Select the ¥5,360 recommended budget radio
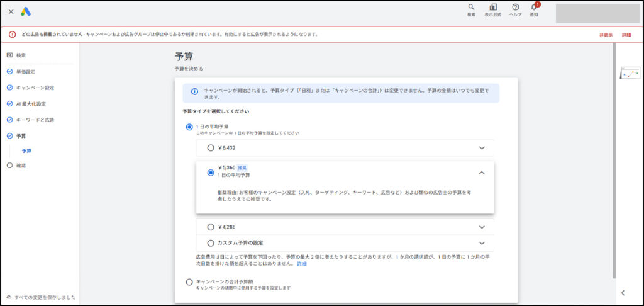The width and height of the screenshot is (644, 306). [x=211, y=173]
